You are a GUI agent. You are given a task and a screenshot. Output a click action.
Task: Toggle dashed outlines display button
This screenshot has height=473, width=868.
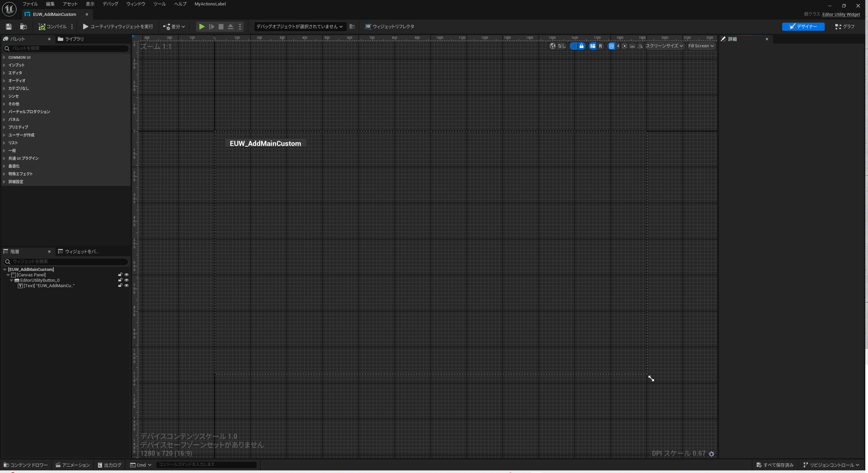(574, 46)
